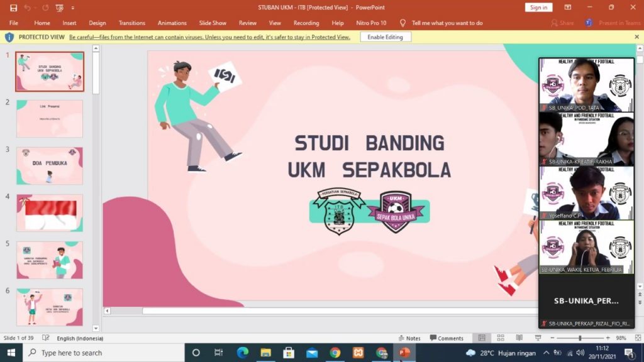Close the Protected View message bar
The image size is (644, 362).
tap(636, 37)
